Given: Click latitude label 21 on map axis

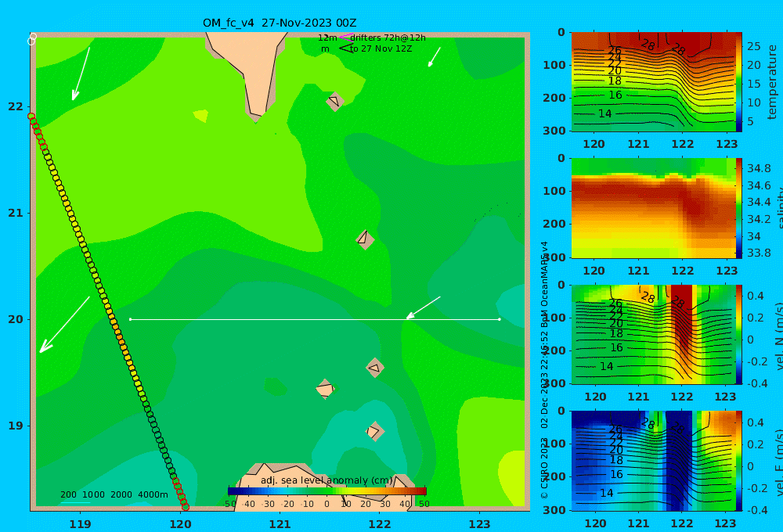Looking at the screenshot, I should 16,213.
